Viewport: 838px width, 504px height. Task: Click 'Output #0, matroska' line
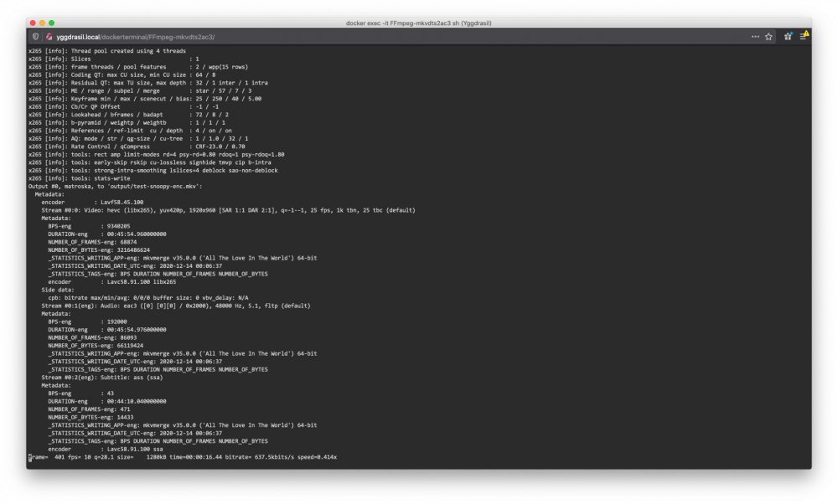[115, 187]
